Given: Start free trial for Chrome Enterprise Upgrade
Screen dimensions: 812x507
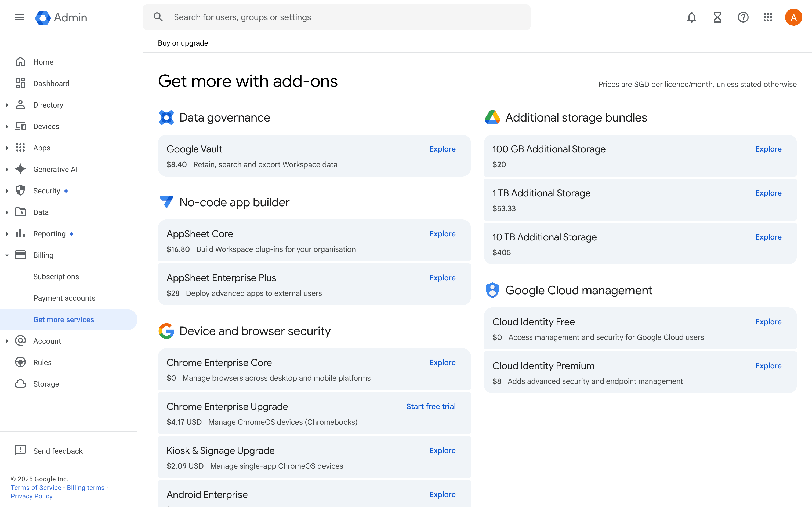Looking at the screenshot, I should click(x=431, y=406).
